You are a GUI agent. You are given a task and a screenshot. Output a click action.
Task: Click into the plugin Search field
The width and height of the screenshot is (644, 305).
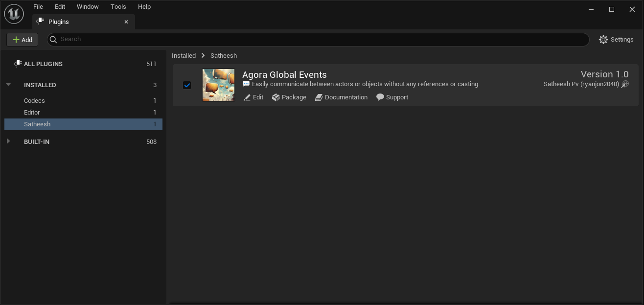(318, 40)
